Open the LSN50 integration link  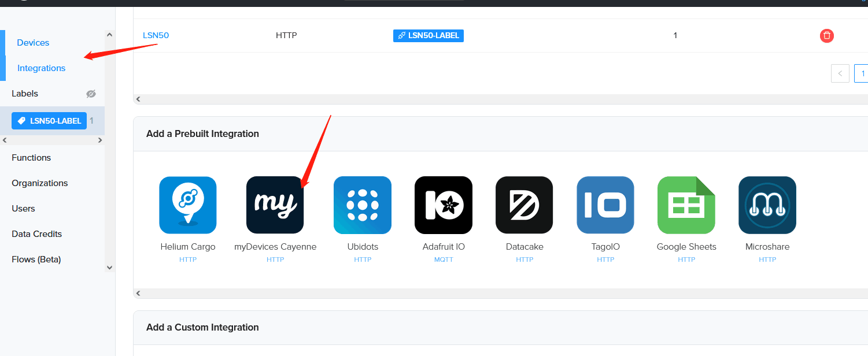[156, 35]
